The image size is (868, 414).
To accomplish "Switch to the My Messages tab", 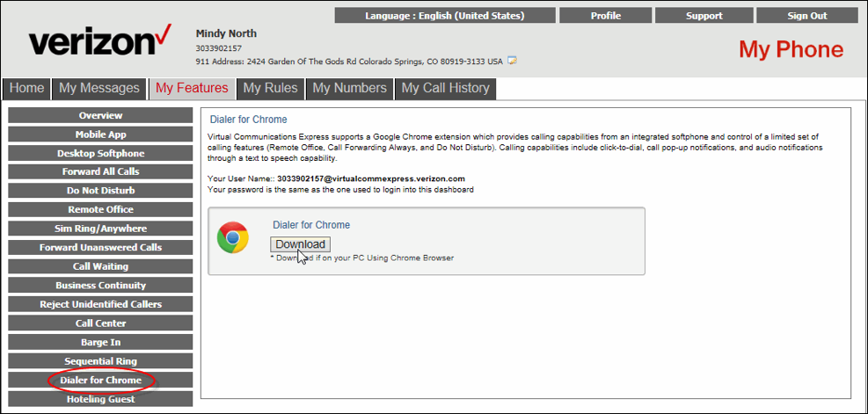I will pos(99,89).
